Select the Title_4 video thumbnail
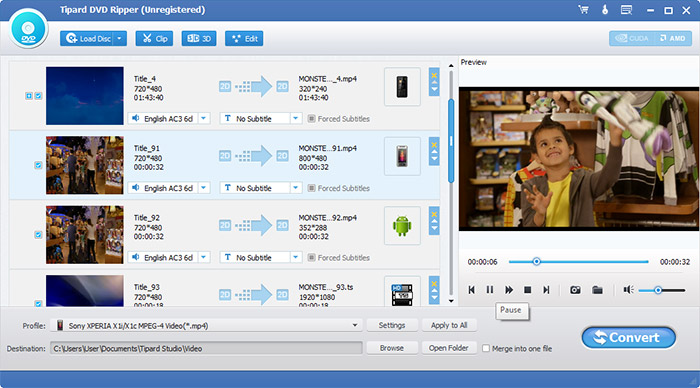 [x=85, y=96]
